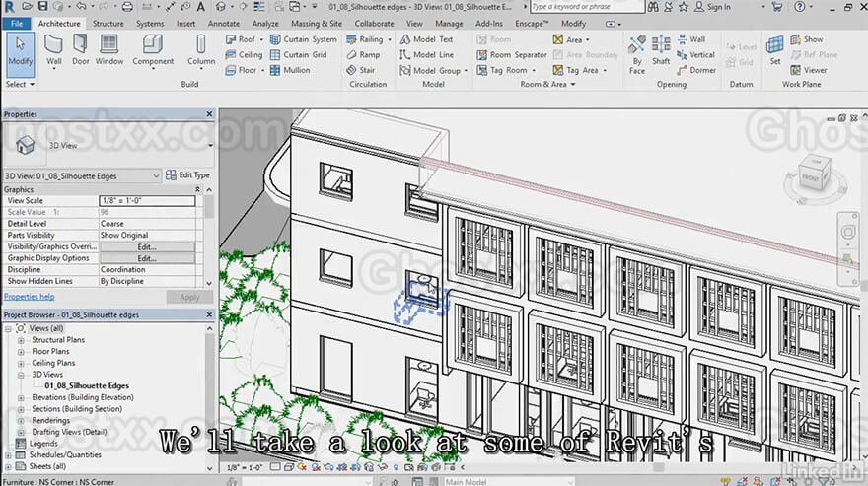Select the Stair tool
The width and height of the screenshot is (868, 486).
[x=360, y=70]
